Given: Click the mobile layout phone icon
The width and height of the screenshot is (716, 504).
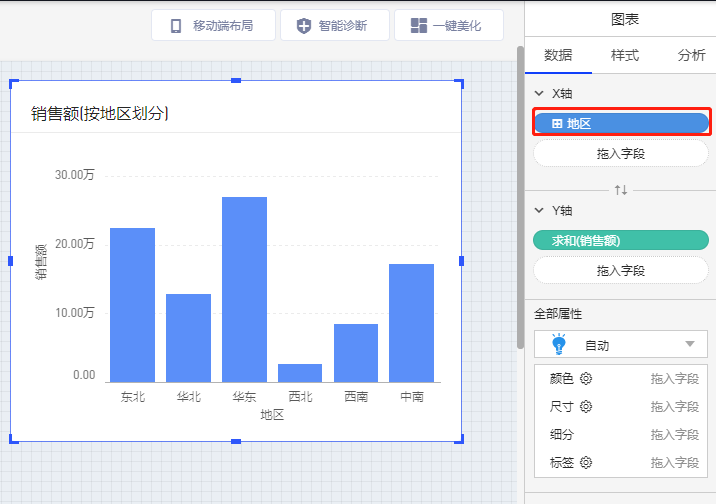Looking at the screenshot, I should [x=176, y=26].
